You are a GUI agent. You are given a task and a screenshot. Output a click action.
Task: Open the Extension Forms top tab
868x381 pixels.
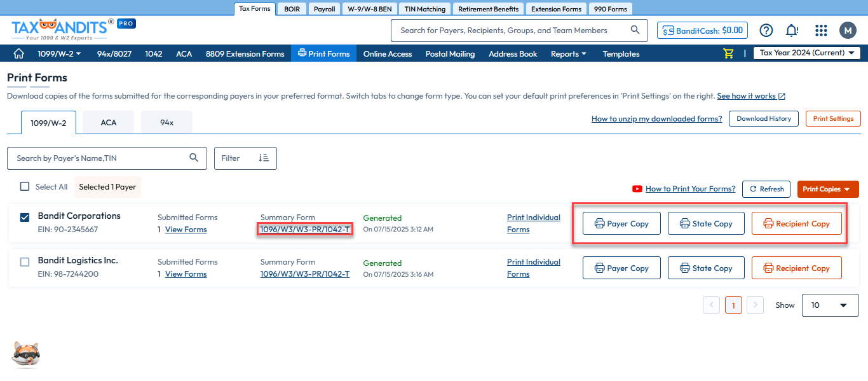coord(557,9)
